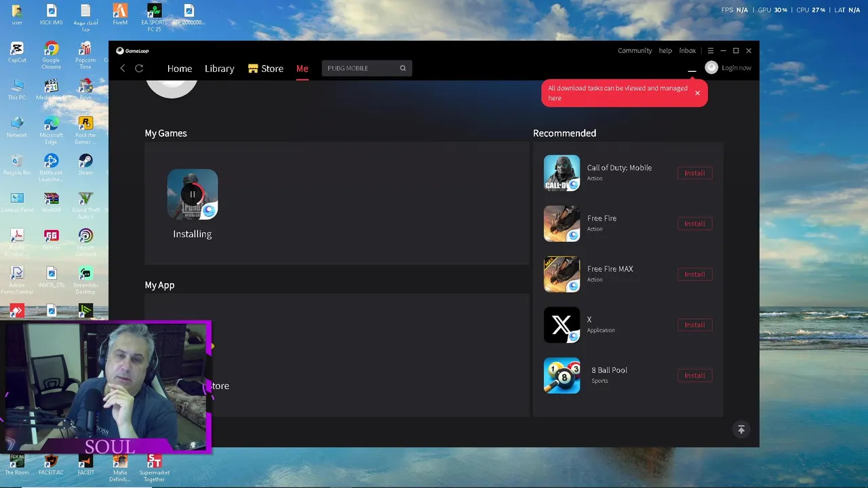868x488 pixels.
Task: Open the Call of Duty: Mobile thumbnail
Action: tap(561, 173)
